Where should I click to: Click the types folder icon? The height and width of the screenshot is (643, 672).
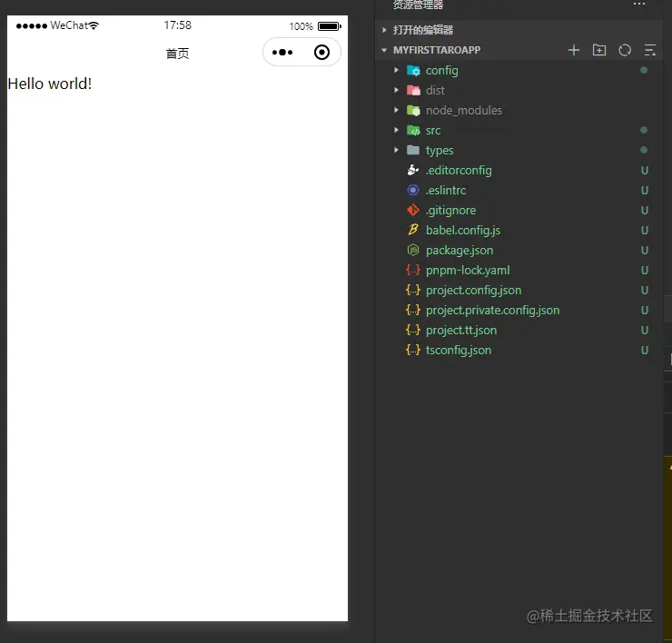pyautogui.click(x=413, y=150)
